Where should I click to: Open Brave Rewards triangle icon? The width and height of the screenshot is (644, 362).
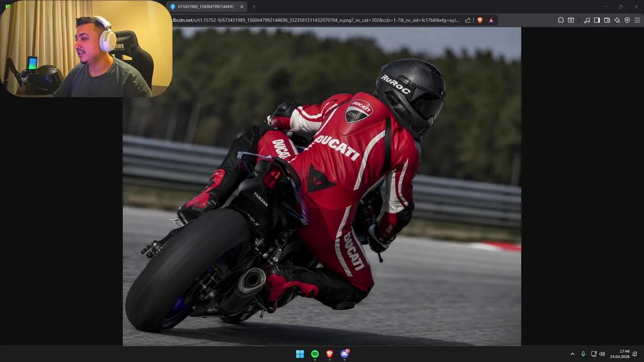[491, 20]
